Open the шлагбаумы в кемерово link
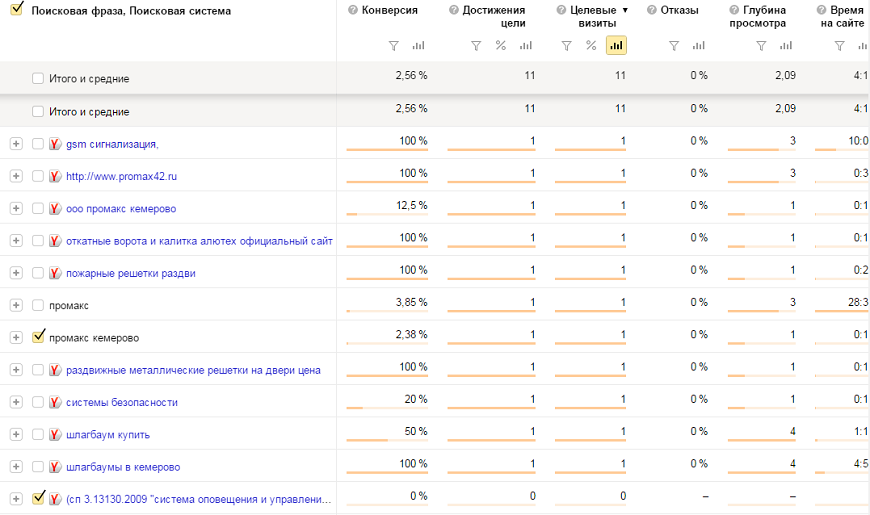This screenshot has height=515, width=870. [123, 467]
